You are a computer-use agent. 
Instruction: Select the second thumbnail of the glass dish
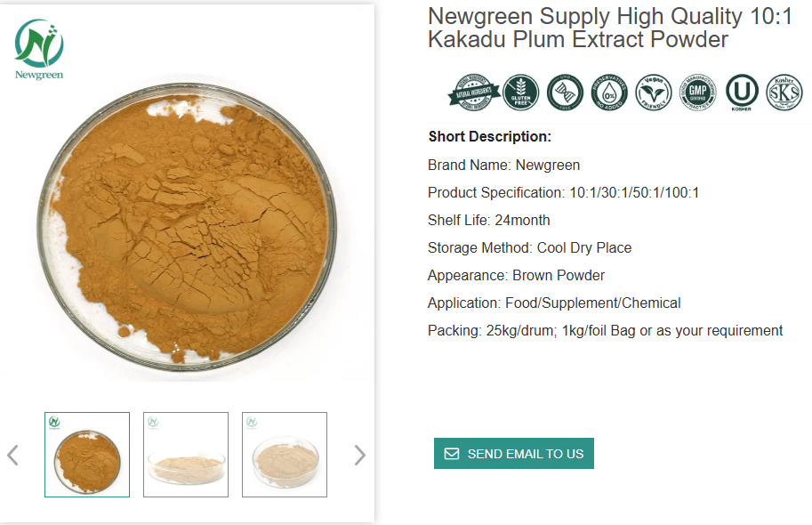click(186, 455)
